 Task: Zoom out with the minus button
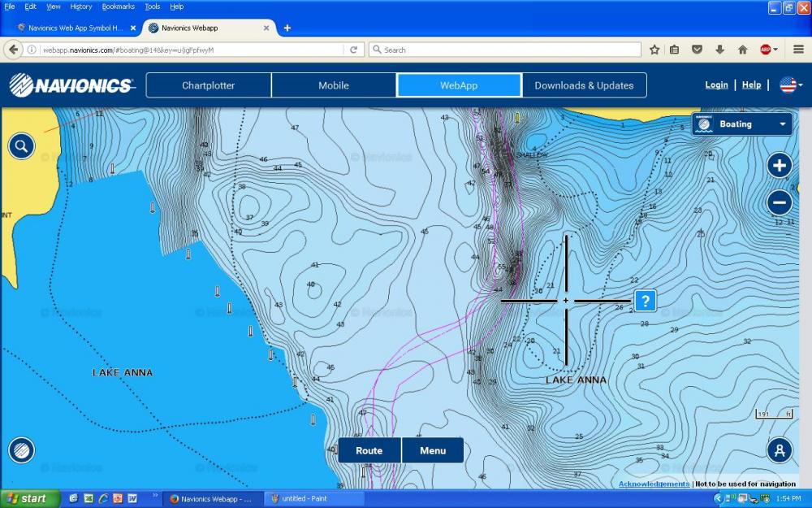[x=780, y=202]
